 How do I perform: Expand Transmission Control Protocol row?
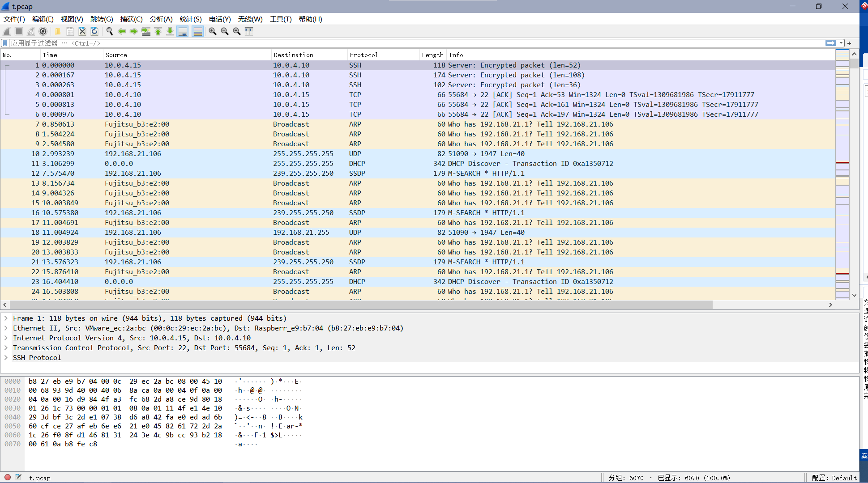pyautogui.click(x=6, y=348)
